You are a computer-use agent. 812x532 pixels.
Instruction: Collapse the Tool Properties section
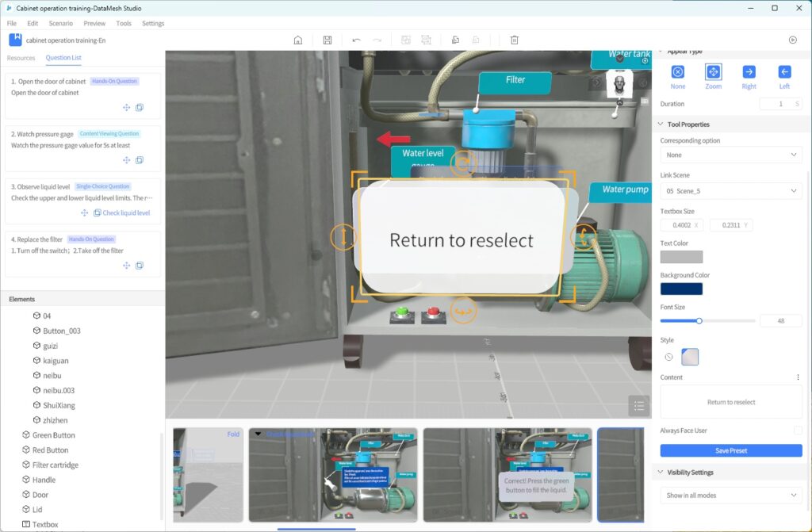[661, 124]
